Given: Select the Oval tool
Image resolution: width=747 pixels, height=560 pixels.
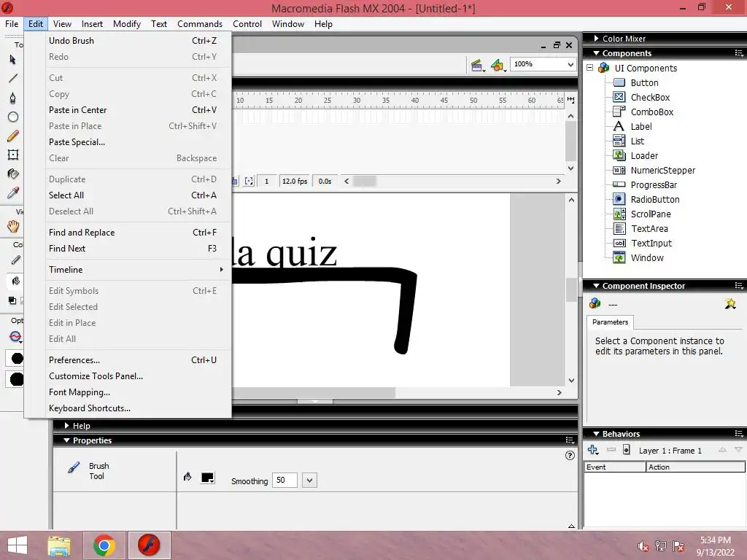Looking at the screenshot, I should tap(13, 117).
